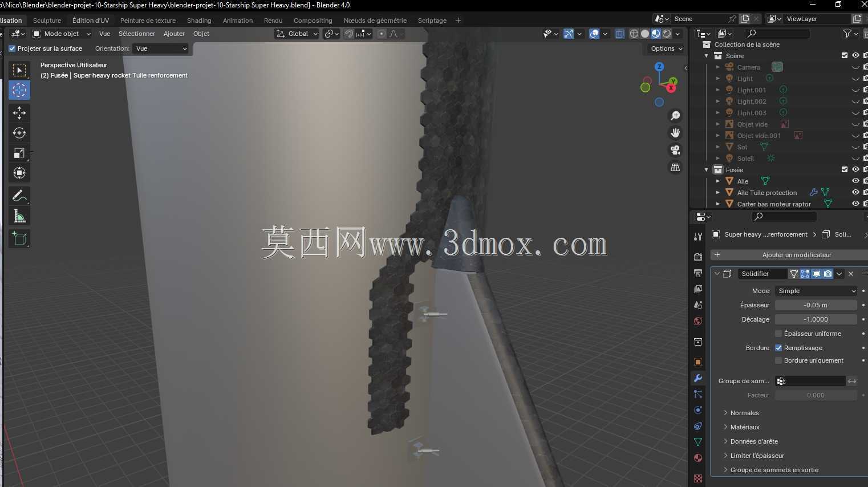Viewport: 868px width, 487px height.
Task: Choose the Move tool
Action: click(19, 113)
